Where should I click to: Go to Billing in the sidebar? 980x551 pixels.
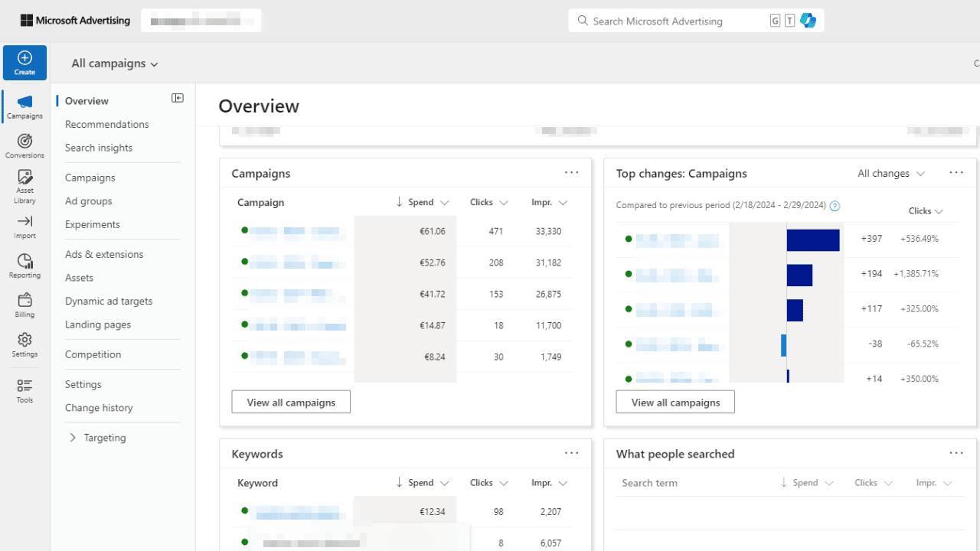tap(24, 305)
